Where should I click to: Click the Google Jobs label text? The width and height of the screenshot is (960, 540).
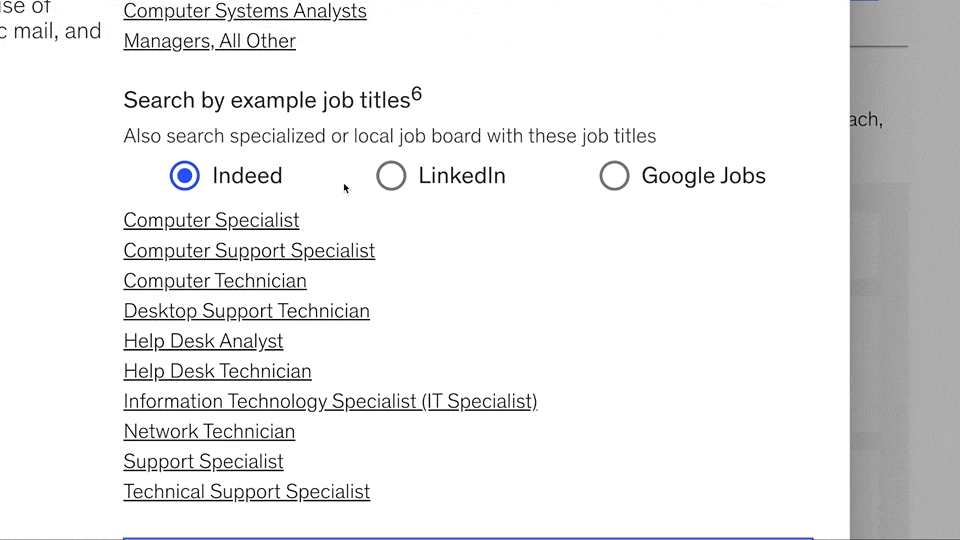pyautogui.click(x=703, y=176)
